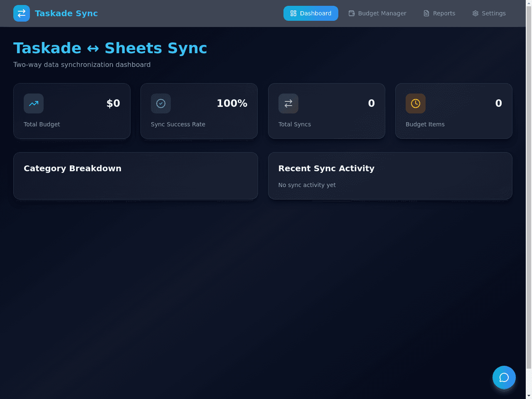Go to the Settings tab
Image resolution: width=532 pixels, height=399 pixels.
coord(489,13)
